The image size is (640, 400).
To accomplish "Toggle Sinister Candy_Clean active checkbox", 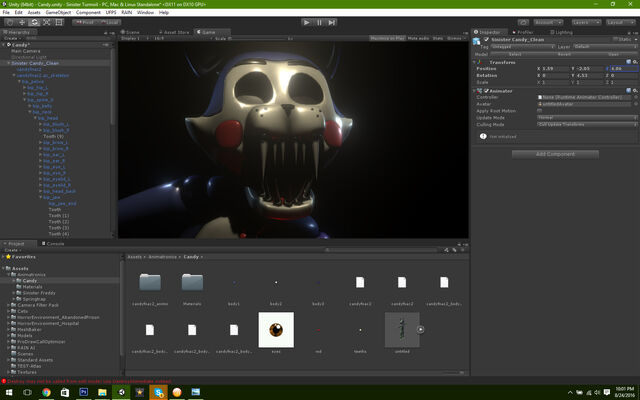I will [x=486, y=40].
